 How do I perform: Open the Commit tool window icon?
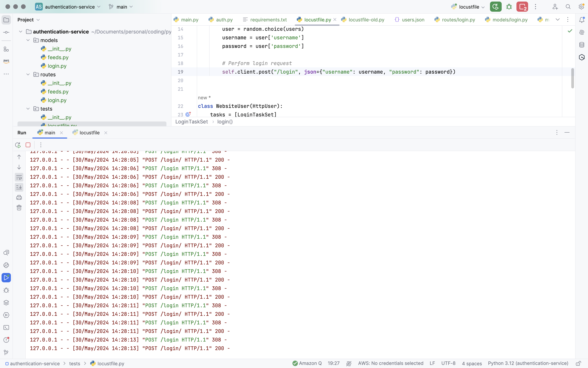point(6,32)
